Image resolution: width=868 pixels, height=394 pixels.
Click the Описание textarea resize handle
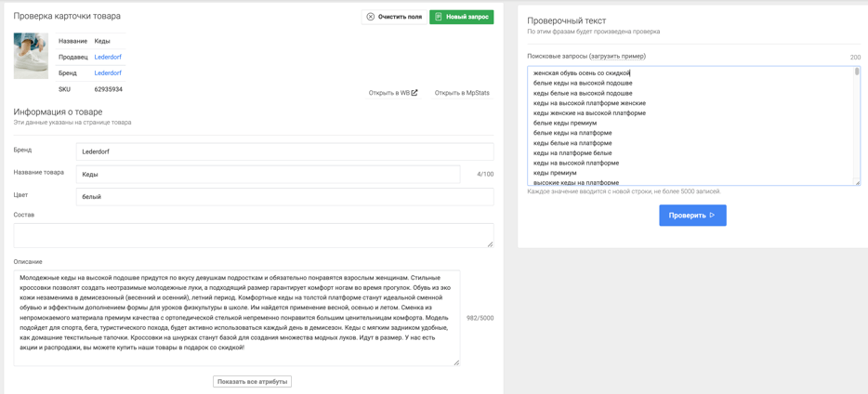pos(456,361)
